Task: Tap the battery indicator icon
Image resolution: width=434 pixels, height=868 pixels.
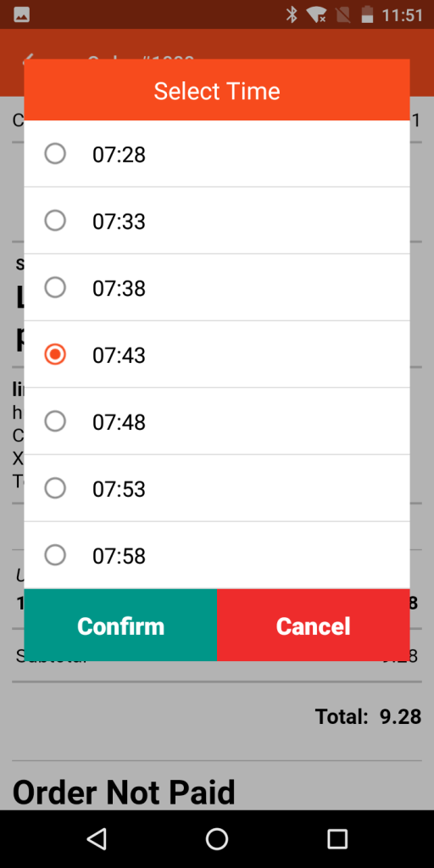Action: pyautogui.click(x=367, y=14)
